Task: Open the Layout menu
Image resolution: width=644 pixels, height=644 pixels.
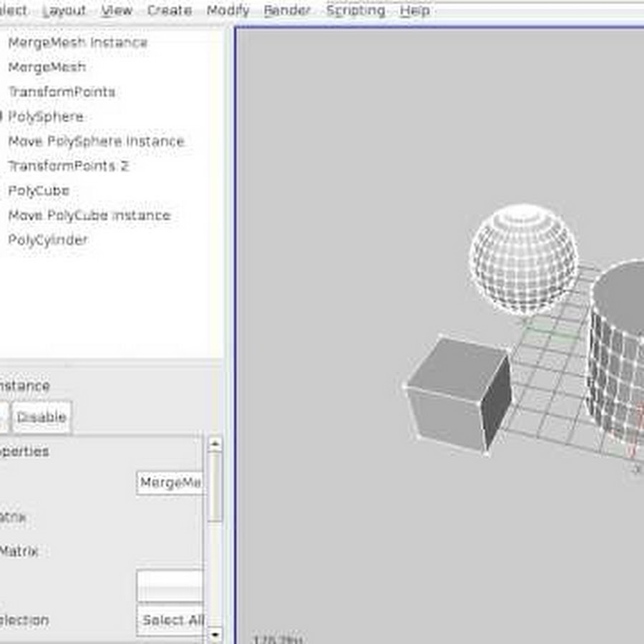Action: 64,11
